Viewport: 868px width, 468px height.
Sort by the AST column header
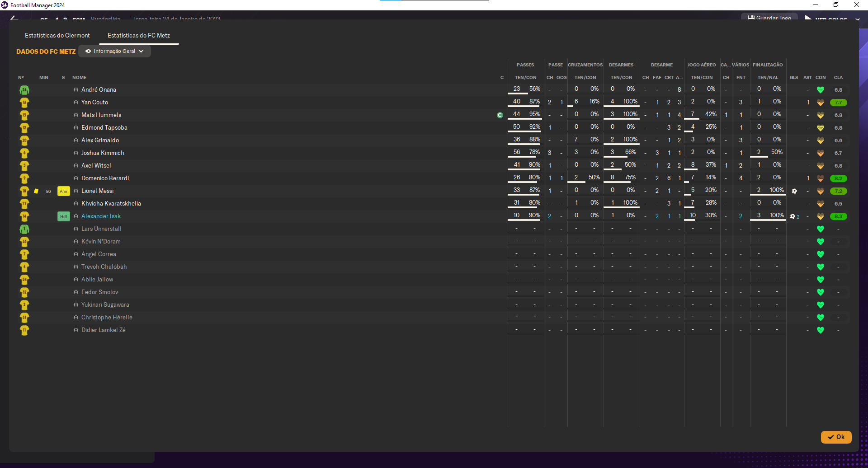pos(807,78)
